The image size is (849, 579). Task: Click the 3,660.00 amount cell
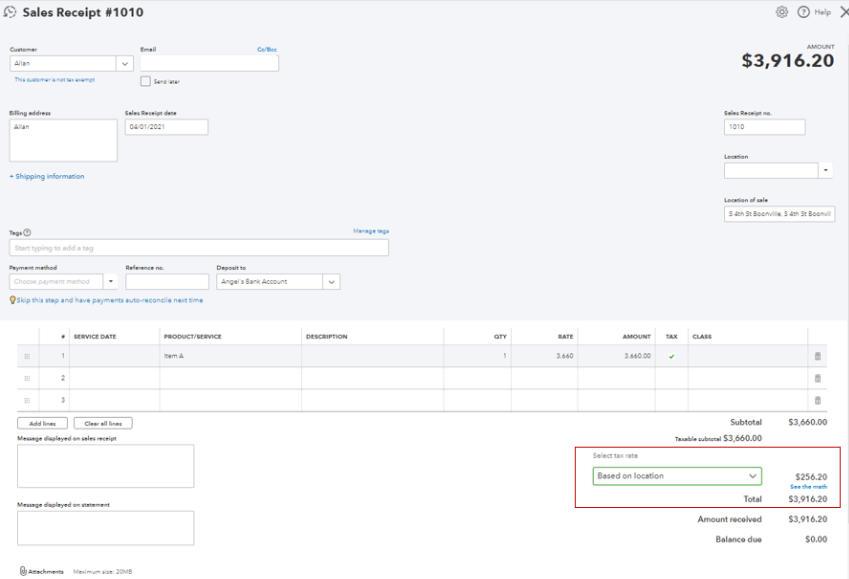tap(617, 356)
